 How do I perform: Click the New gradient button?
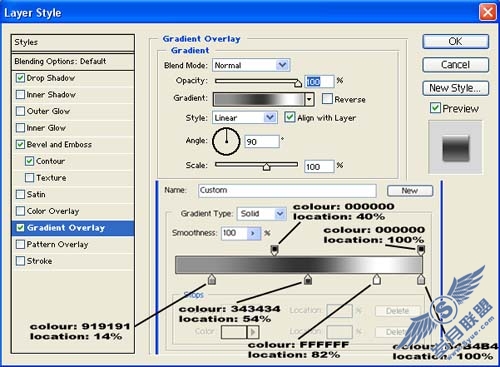click(x=410, y=191)
